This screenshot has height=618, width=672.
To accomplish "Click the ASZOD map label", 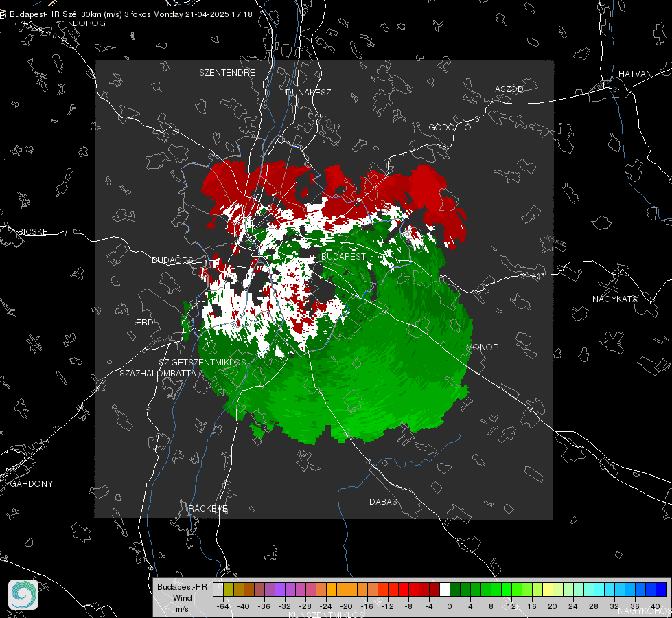I will (x=509, y=89).
